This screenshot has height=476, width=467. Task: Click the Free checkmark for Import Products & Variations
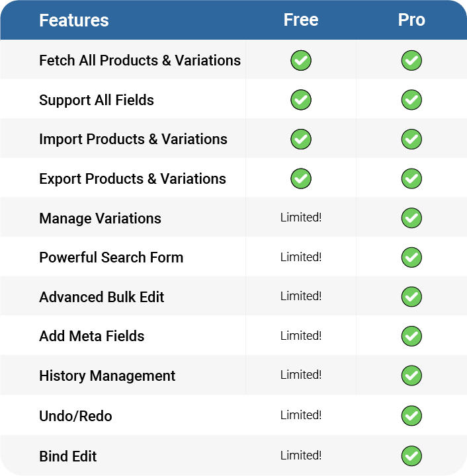pos(300,139)
